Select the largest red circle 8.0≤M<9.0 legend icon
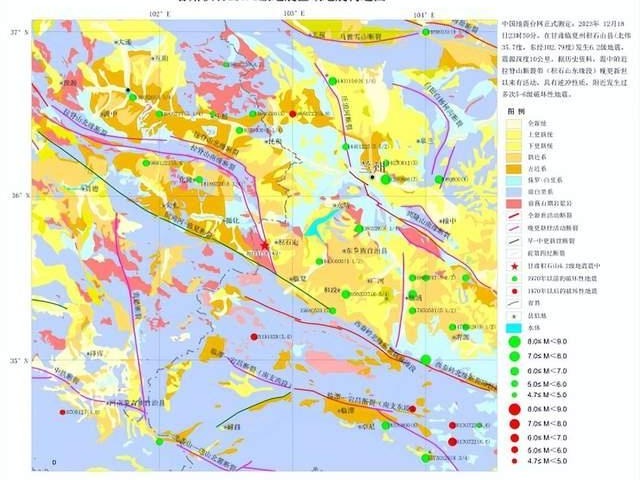 512,410
